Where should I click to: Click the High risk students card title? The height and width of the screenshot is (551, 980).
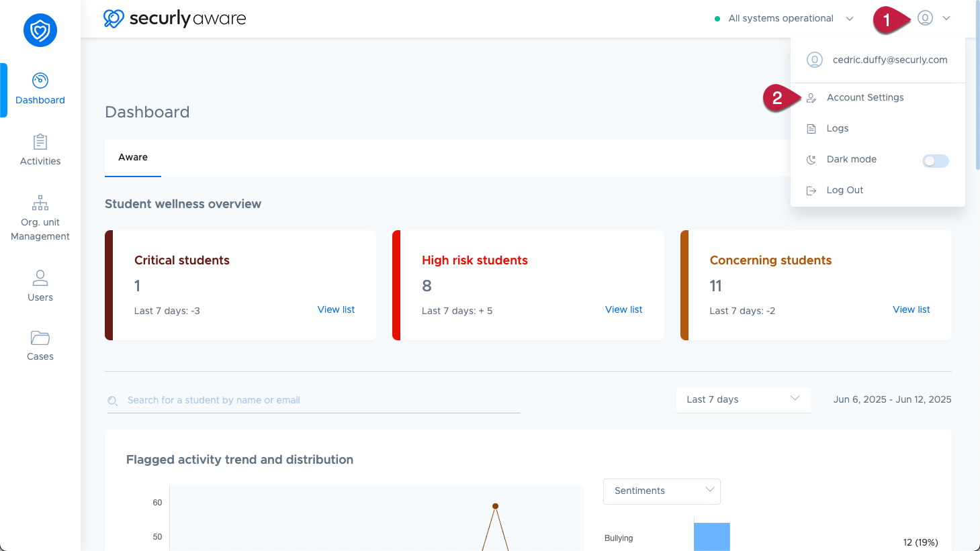(x=475, y=260)
